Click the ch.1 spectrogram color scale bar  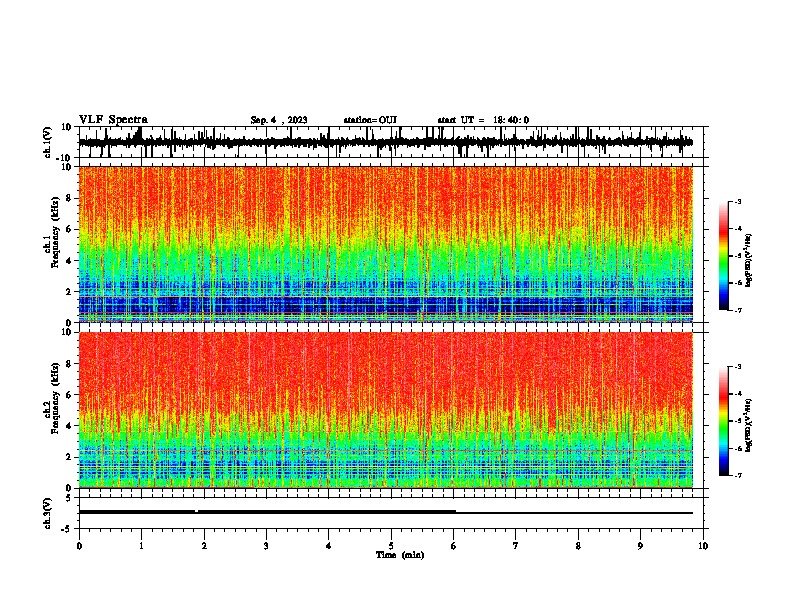[x=723, y=256]
